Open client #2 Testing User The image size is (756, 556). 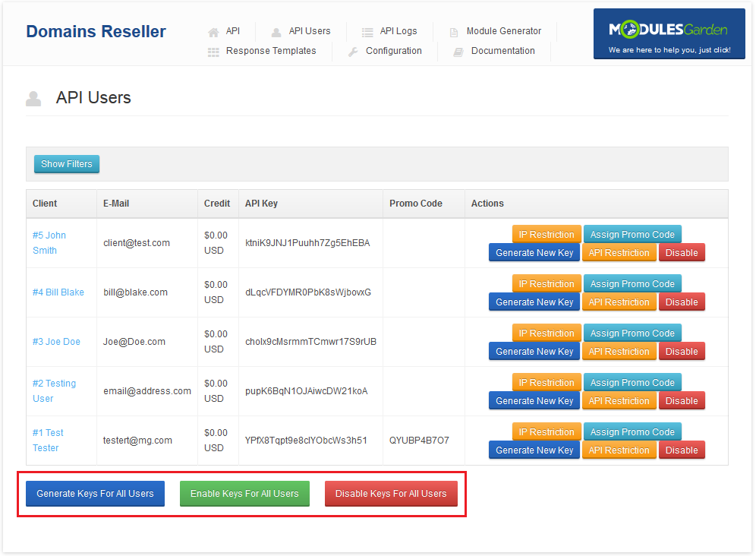[54, 391]
